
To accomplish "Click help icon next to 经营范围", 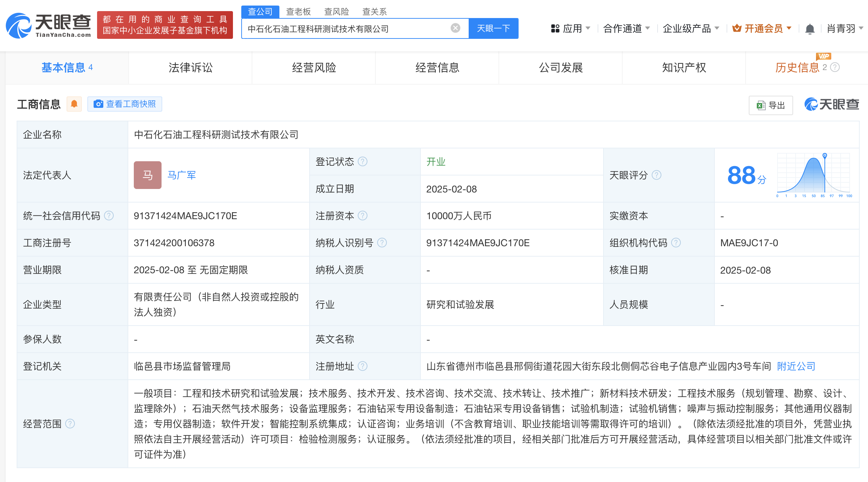I will [70, 424].
